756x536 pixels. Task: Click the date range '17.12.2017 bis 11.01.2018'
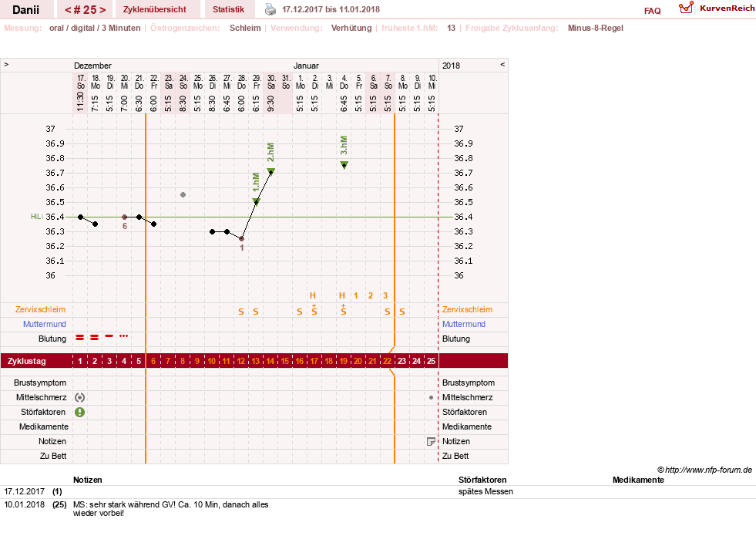331,9
